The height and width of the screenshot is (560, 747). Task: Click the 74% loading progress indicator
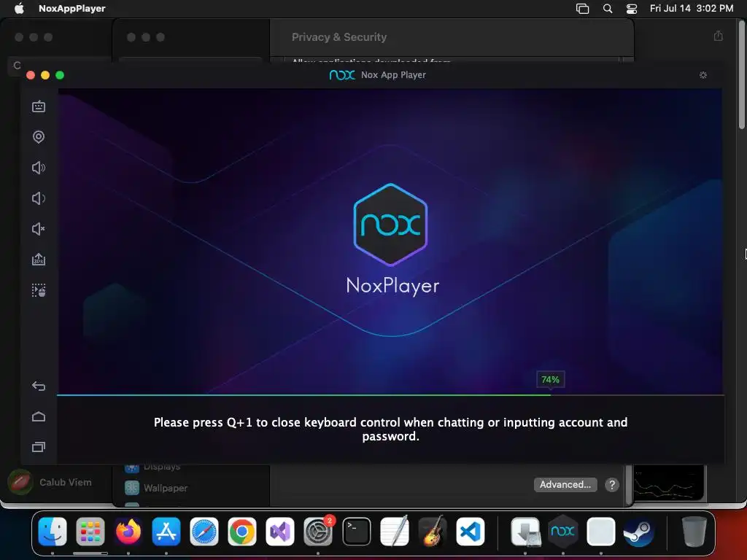click(x=550, y=379)
